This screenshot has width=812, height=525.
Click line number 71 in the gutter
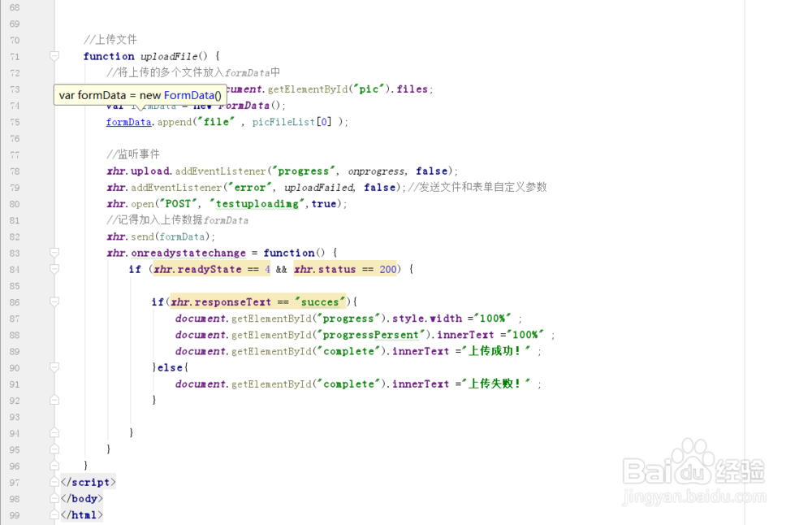click(x=15, y=57)
